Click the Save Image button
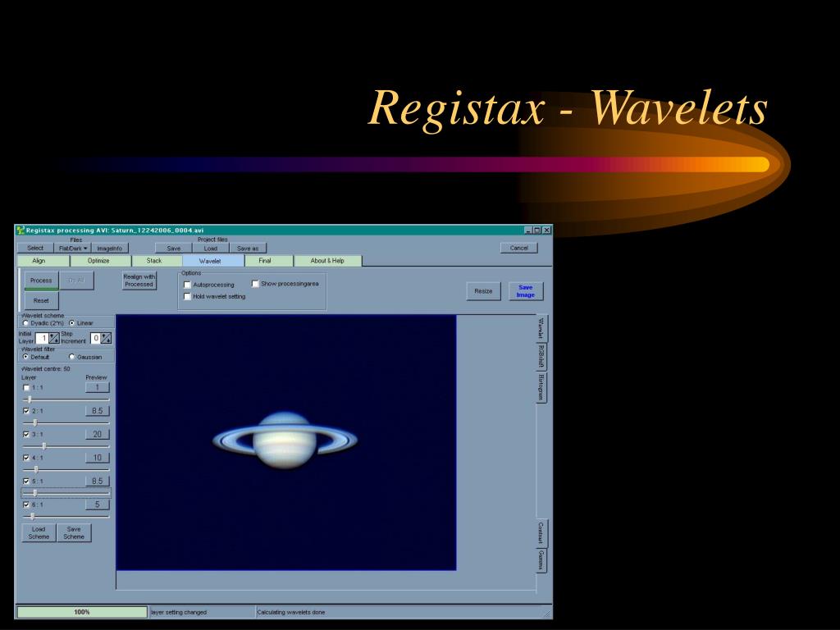This screenshot has width=840, height=630. (x=526, y=291)
